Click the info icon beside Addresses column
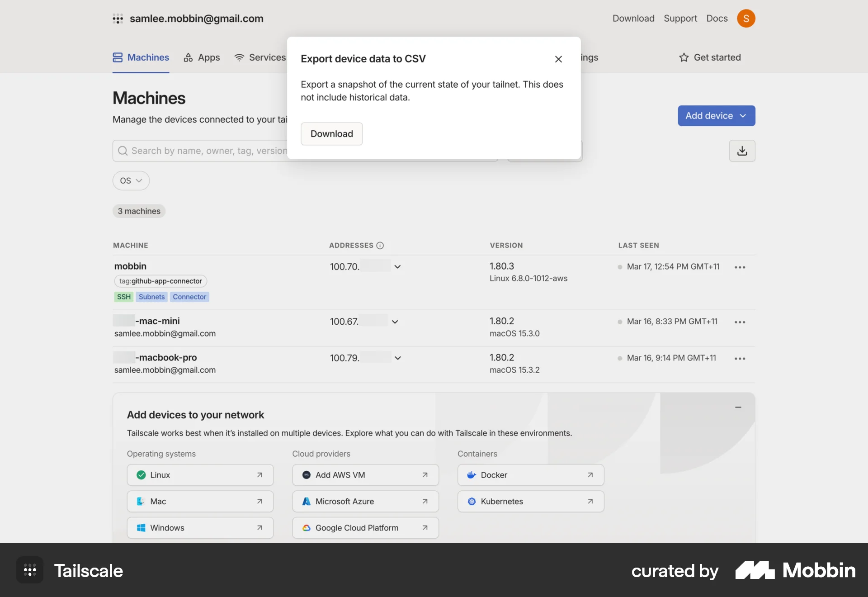Viewport: 868px width, 597px height. (380, 246)
